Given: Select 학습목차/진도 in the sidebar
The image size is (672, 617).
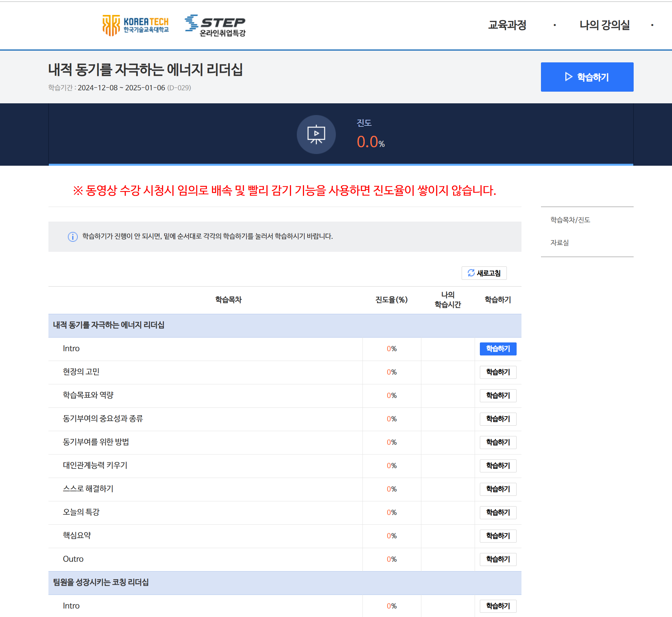Looking at the screenshot, I should 570,220.
